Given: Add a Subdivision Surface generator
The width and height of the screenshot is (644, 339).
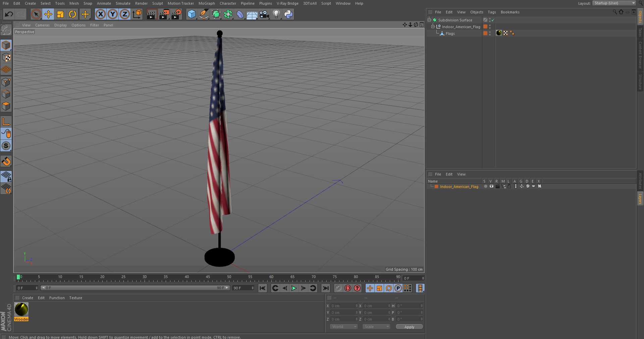Looking at the screenshot, I should [x=216, y=14].
